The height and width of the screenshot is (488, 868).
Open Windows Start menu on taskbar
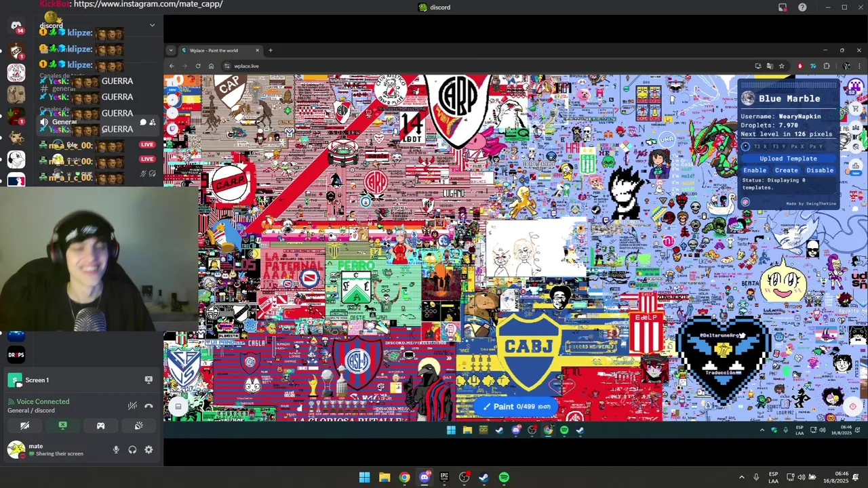(x=365, y=477)
